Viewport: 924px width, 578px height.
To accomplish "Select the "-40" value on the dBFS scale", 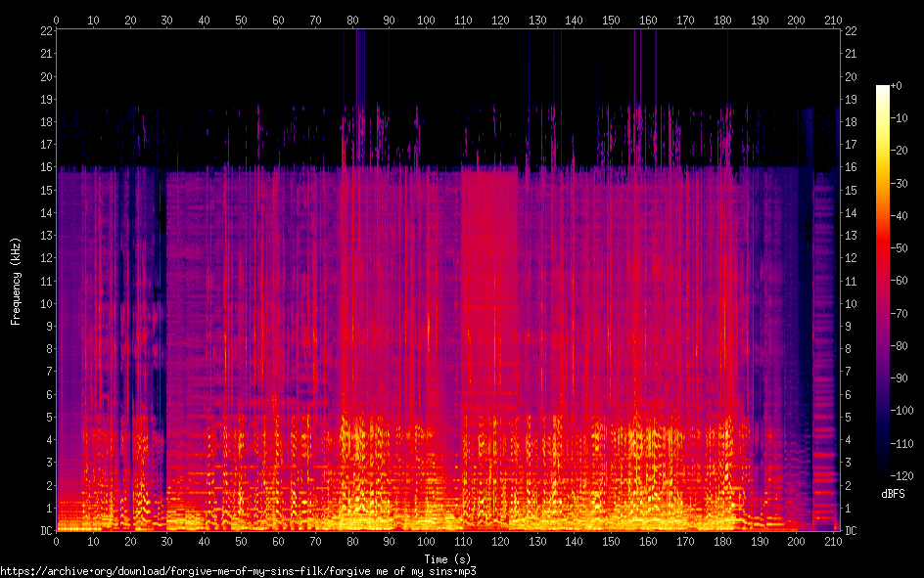I will (x=900, y=216).
